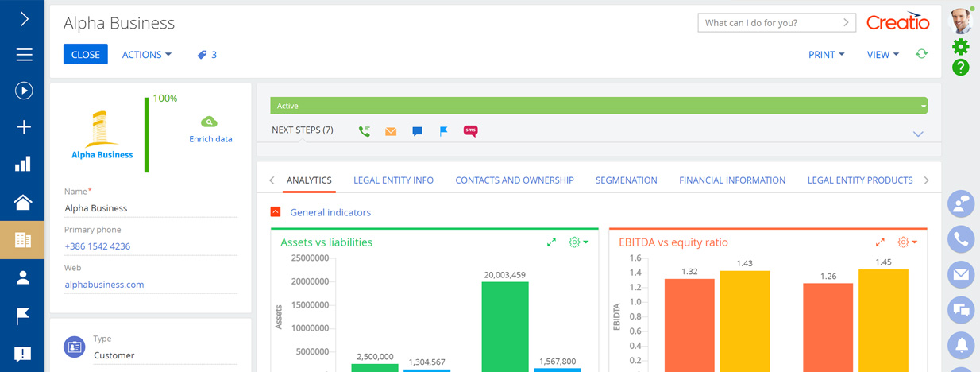
Task: Open the Active stage bar dropdown
Action: (923, 106)
